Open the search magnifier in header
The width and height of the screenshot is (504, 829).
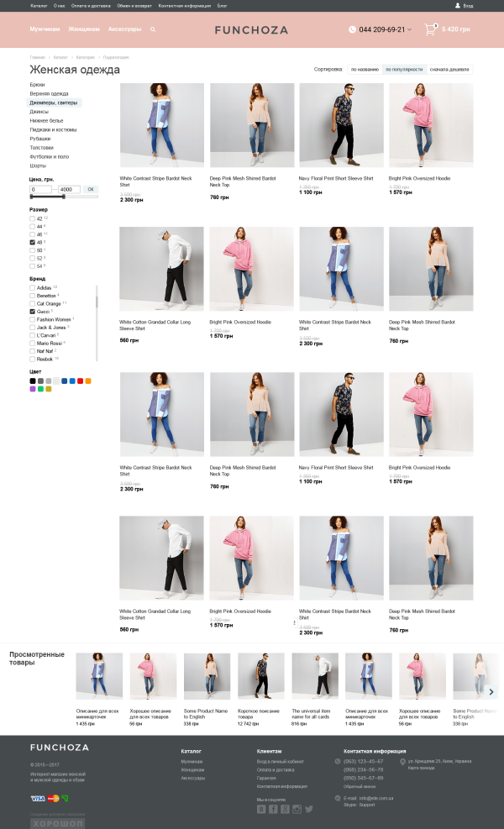[153, 29]
